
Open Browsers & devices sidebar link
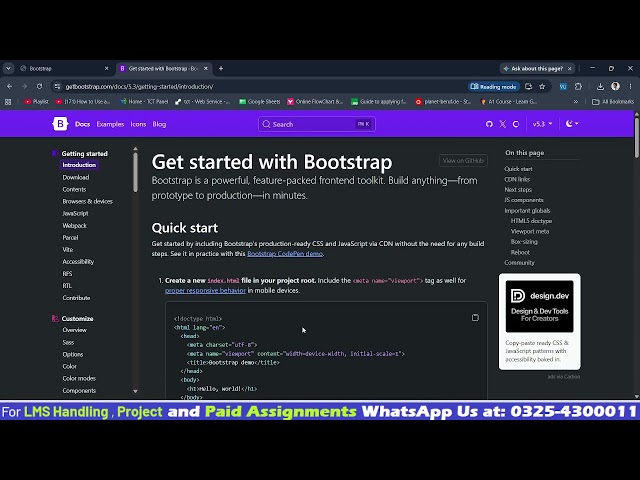(87, 201)
